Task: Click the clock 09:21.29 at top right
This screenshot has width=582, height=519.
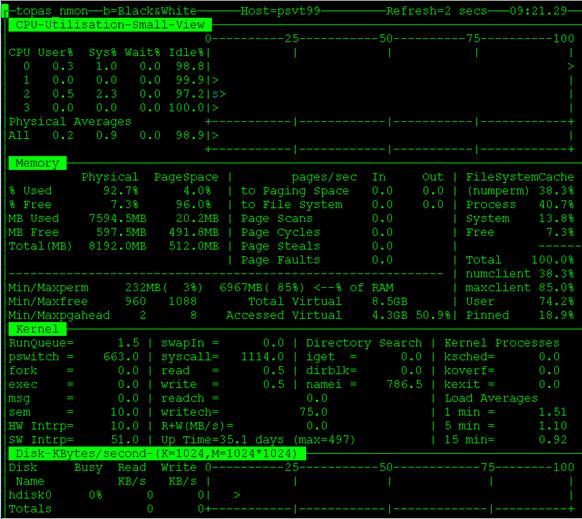Action: coord(538,11)
